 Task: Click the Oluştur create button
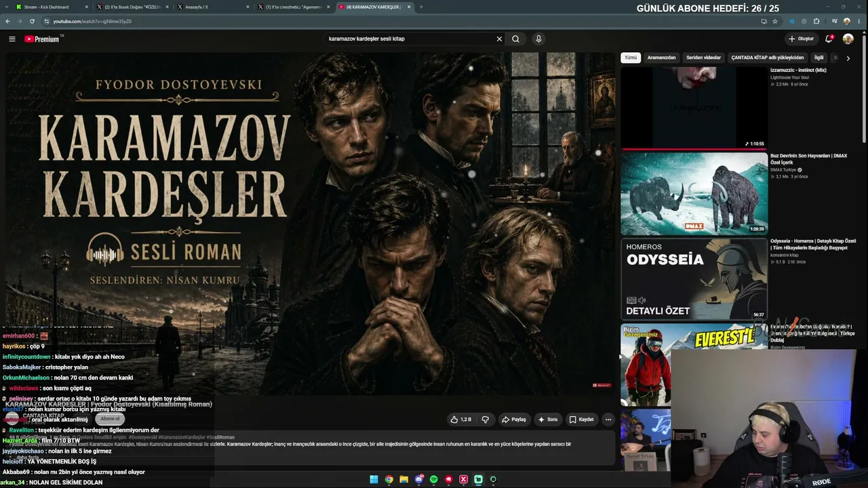pyautogui.click(x=801, y=39)
